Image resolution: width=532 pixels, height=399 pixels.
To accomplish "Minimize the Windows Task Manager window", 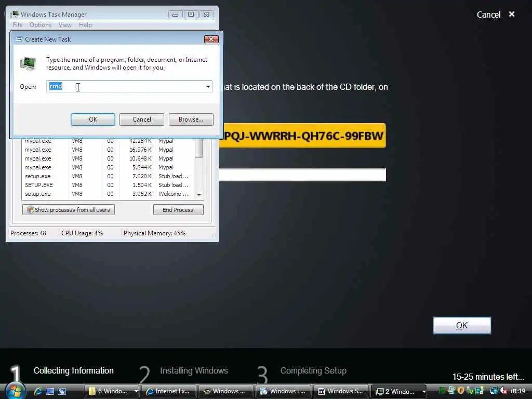I will click(x=175, y=14).
